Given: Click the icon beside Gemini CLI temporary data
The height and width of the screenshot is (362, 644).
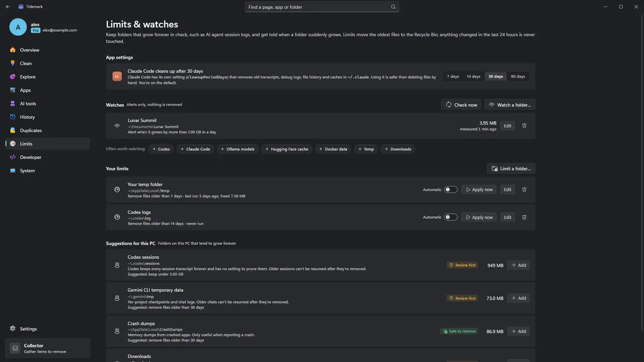Looking at the screenshot, I should (x=117, y=298).
